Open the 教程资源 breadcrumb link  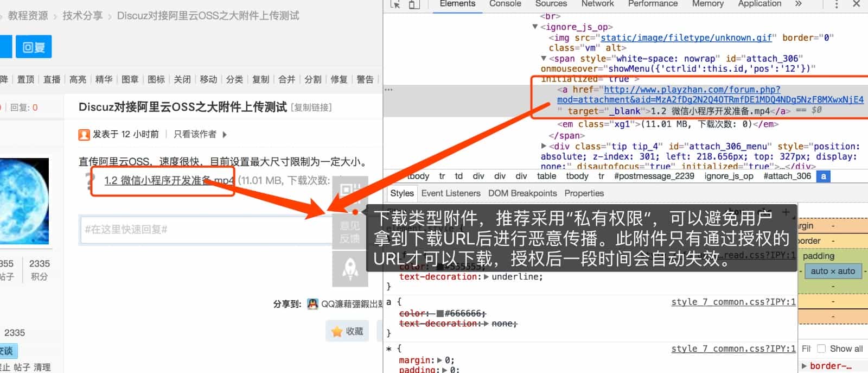coord(28,16)
